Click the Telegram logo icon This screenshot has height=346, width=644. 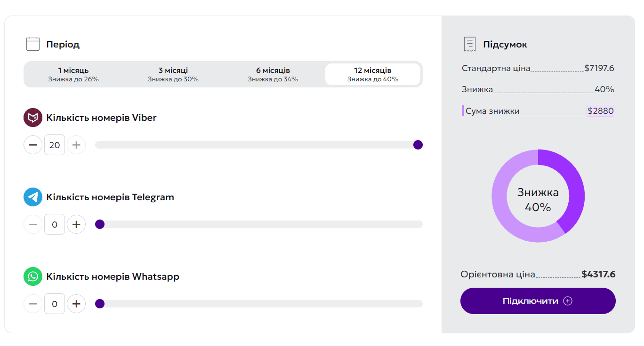point(33,197)
